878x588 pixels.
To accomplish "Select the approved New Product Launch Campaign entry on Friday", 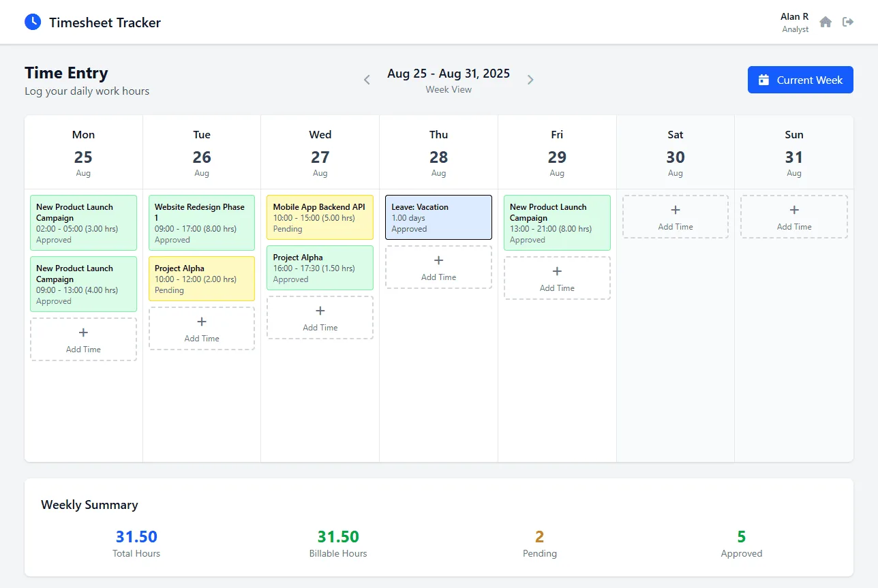I will coord(557,223).
